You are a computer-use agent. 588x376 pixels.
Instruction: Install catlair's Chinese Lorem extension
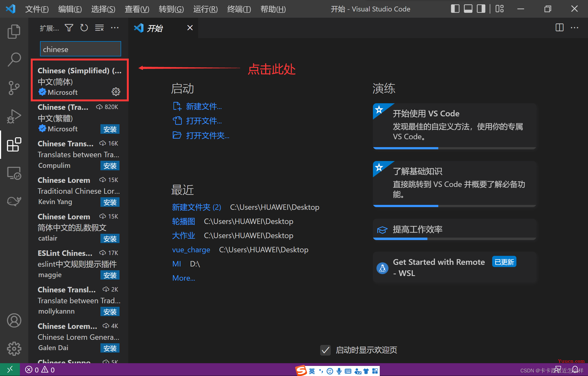[x=110, y=239]
